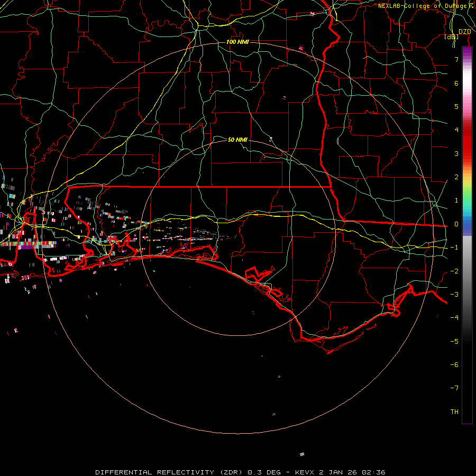This screenshot has height=476, width=476.
Task: Click the "100 NMI" range ring label
Action: point(237,42)
